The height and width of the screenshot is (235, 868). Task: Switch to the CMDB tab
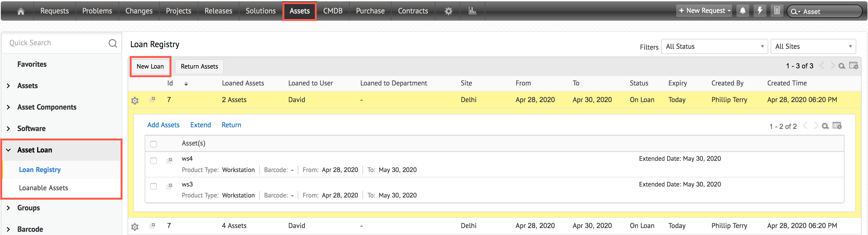332,11
